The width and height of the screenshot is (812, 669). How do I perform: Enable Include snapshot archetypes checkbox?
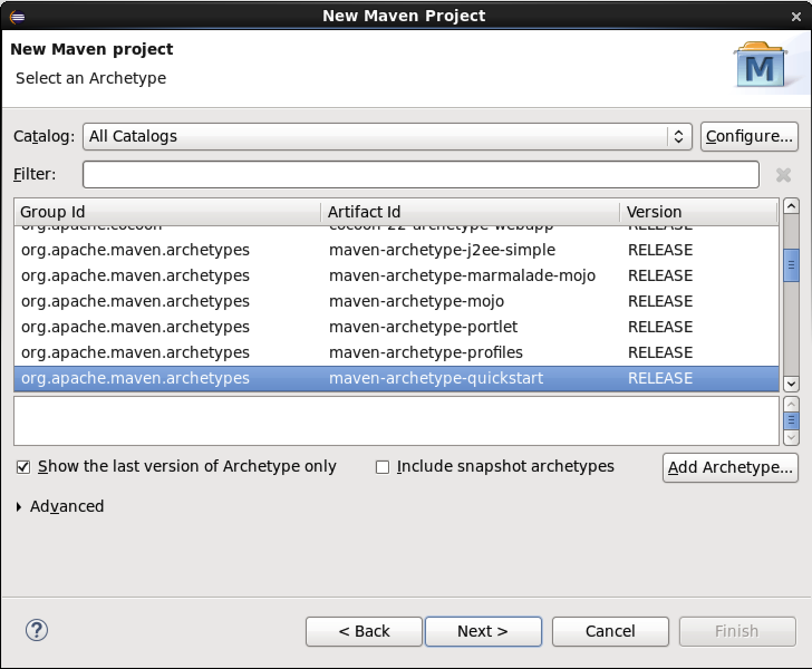(383, 467)
